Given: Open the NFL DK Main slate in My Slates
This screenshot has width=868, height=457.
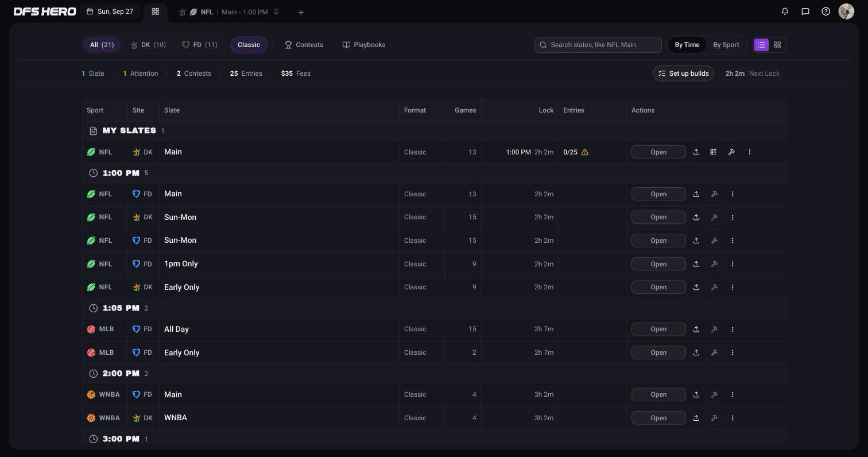Looking at the screenshot, I should point(658,152).
